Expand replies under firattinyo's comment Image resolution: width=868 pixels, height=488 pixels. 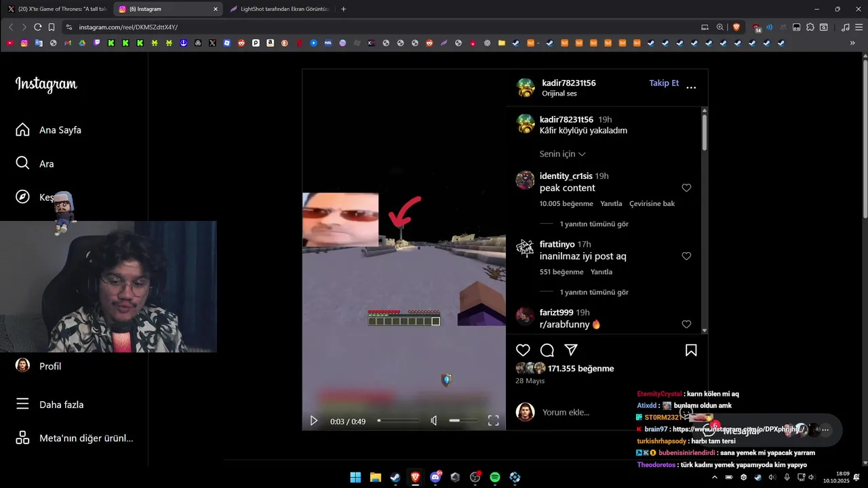pyautogui.click(x=594, y=292)
